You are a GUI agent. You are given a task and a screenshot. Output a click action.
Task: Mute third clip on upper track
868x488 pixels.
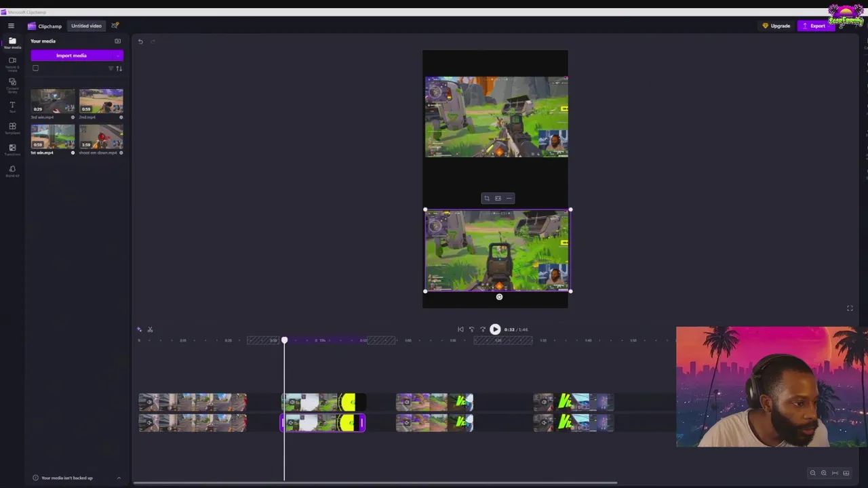tap(407, 402)
